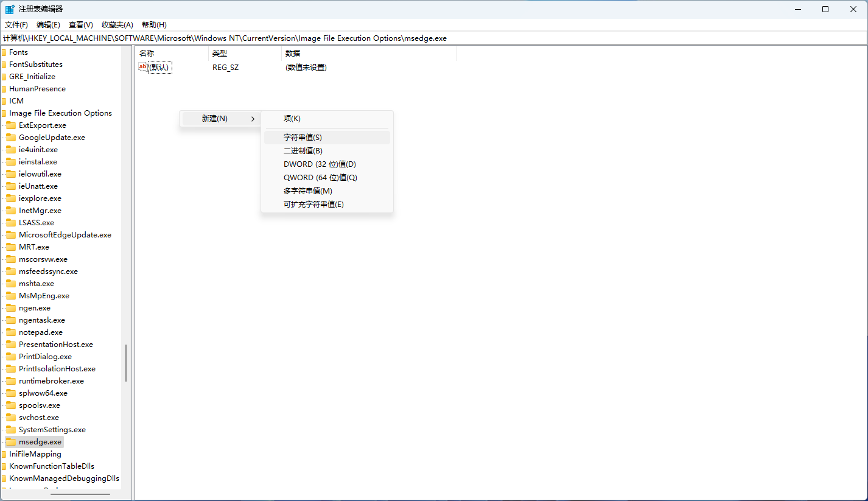Expand the 新建(N) submenu arrow

253,119
